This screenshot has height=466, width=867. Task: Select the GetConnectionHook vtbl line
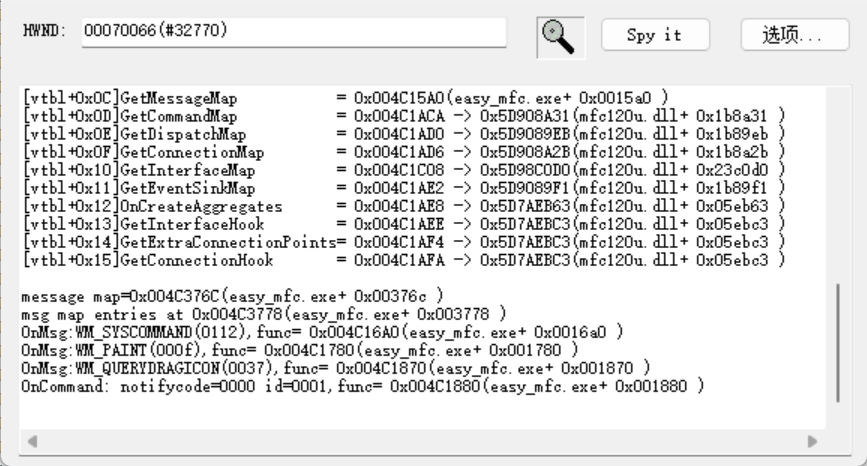click(x=404, y=260)
